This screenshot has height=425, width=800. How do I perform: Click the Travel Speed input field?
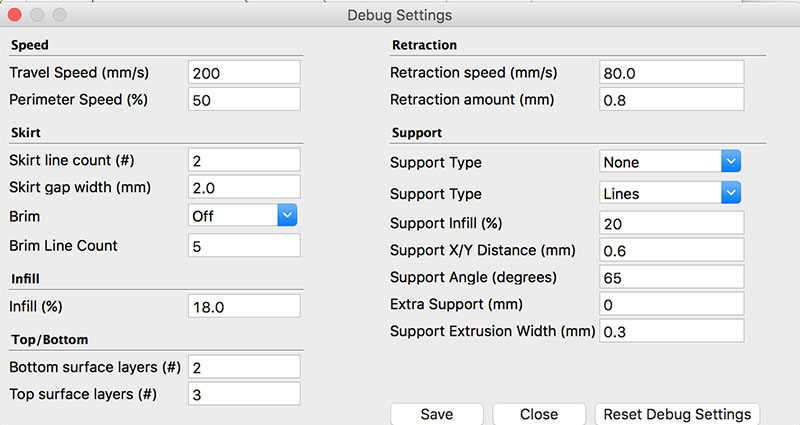pos(244,72)
